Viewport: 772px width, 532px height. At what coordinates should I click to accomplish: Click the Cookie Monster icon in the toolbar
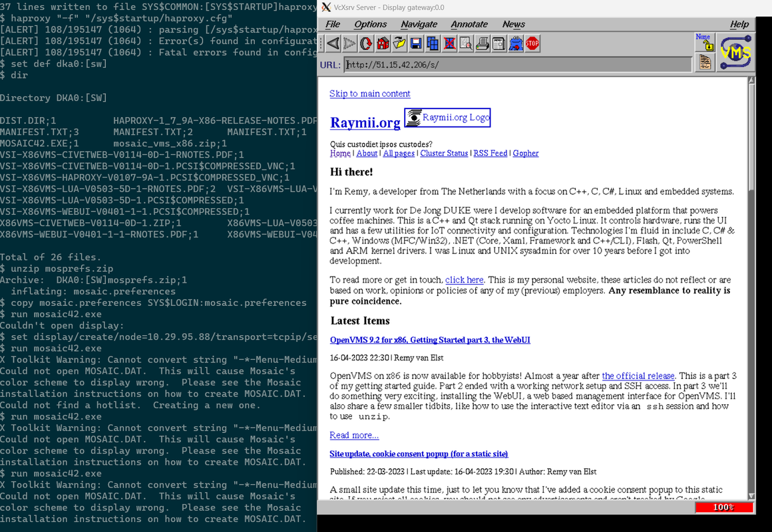coord(516,44)
